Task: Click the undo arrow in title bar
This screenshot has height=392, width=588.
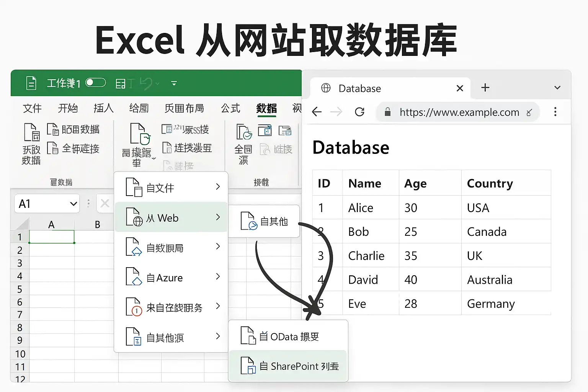Action: tap(146, 83)
